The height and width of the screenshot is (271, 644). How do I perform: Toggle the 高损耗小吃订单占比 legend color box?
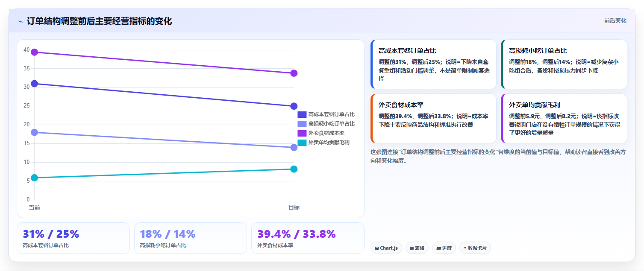click(x=302, y=124)
